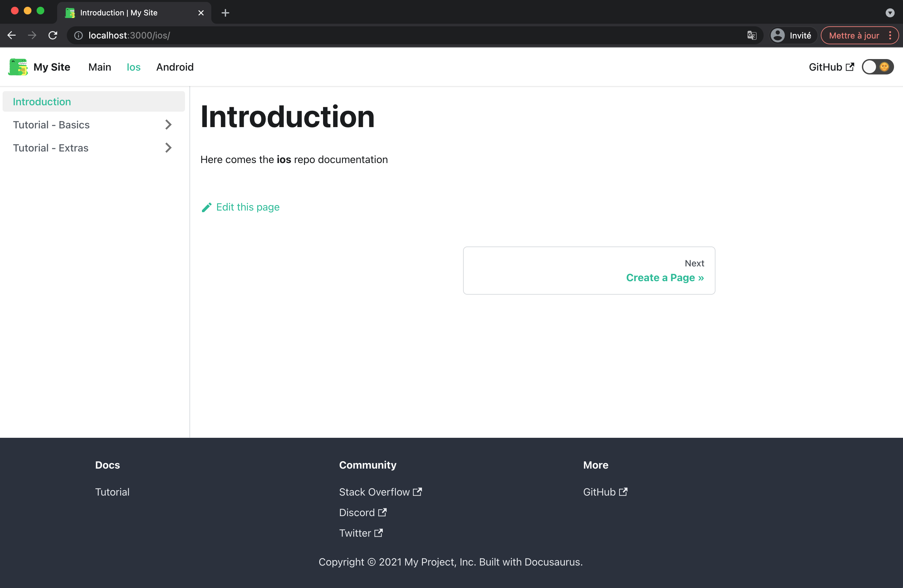Click the Edit this page pencil icon

[x=207, y=207]
